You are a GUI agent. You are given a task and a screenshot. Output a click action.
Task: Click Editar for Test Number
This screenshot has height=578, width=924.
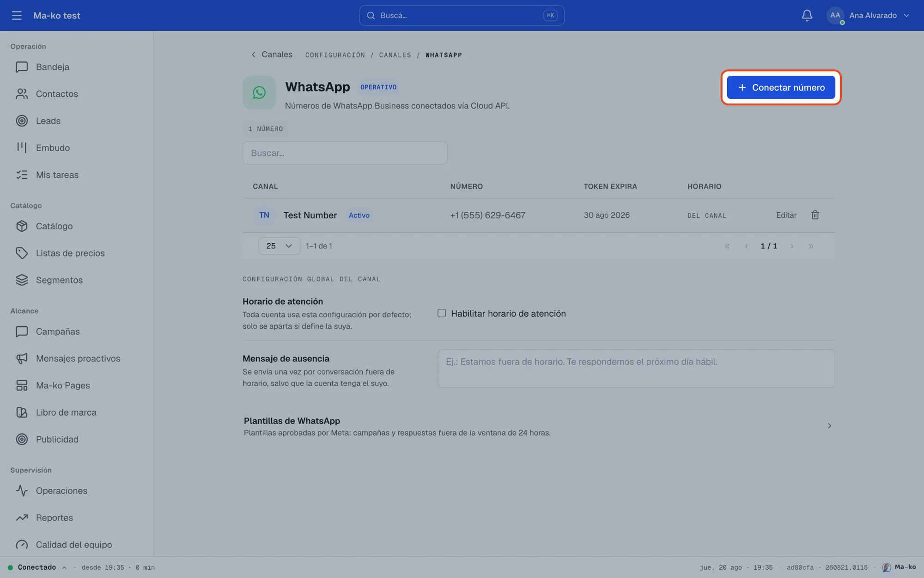tap(786, 215)
